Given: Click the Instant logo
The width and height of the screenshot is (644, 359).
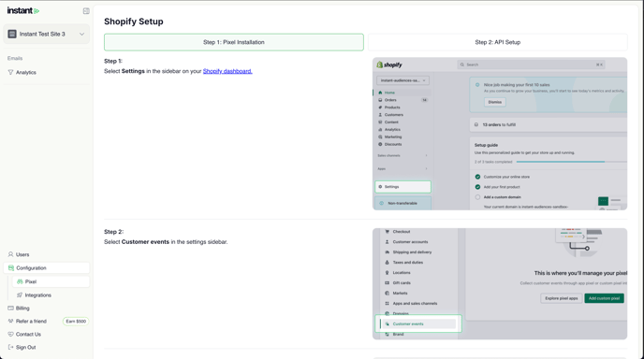Looking at the screenshot, I should tap(23, 10).
